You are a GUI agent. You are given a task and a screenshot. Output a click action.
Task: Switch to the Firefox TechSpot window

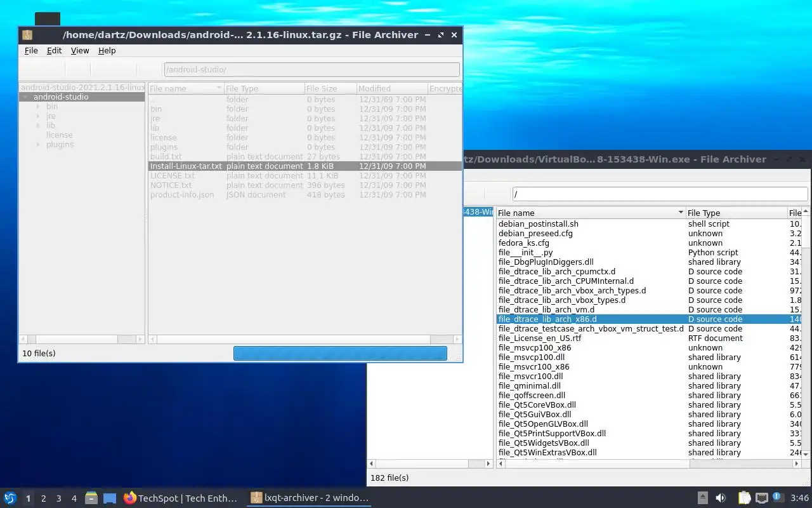[x=181, y=498]
